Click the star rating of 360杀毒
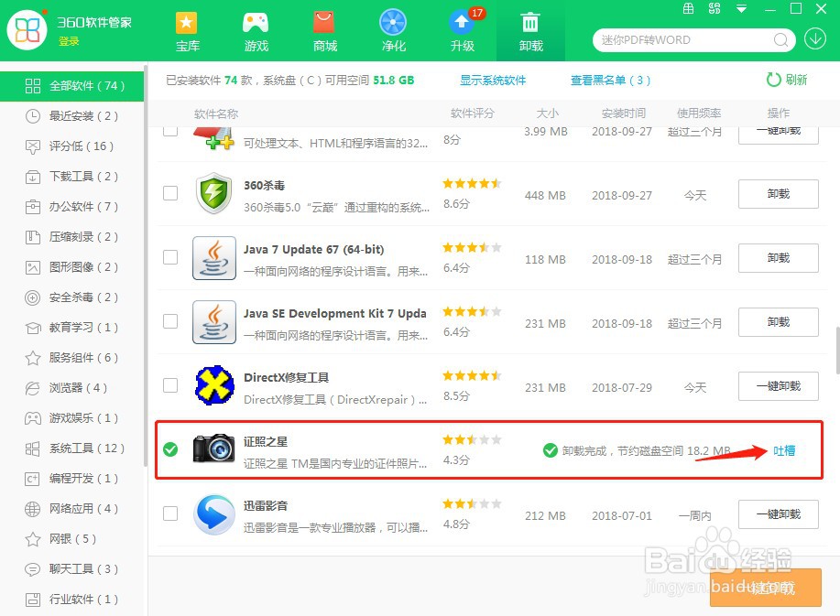The width and height of the screenshot is (840, 616). tap(472, 184)
